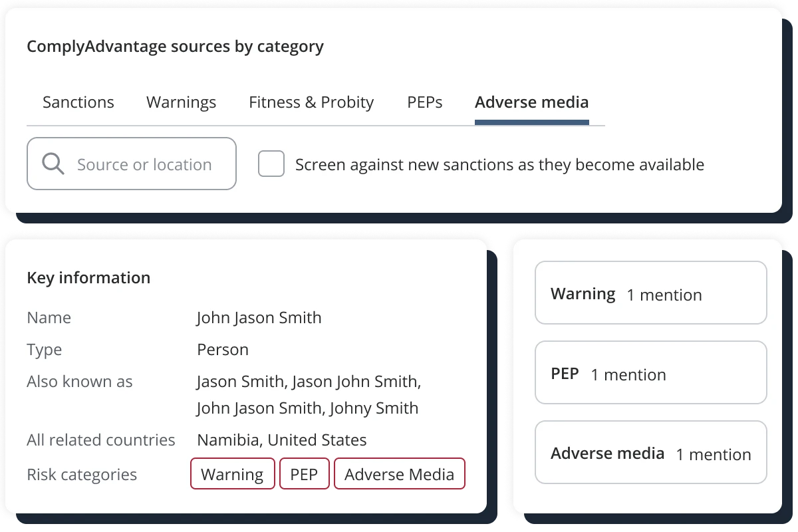Click the name value John Jason Smith
This screenshot has width=798, height=532.
tap(259, 318)
